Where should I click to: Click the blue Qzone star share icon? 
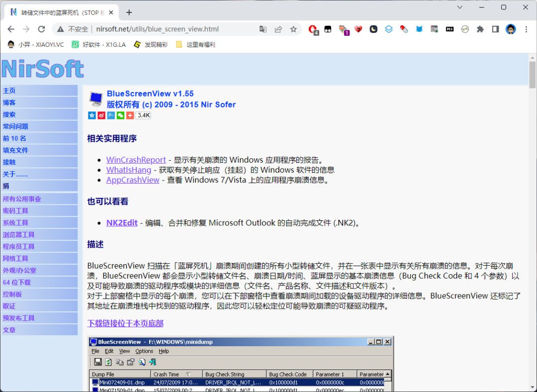pyautogui.click(x=92, y=115)
